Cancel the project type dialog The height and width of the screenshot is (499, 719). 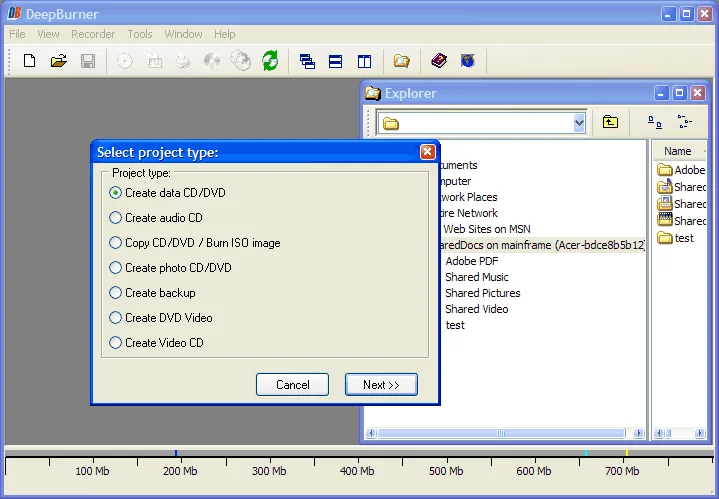(x=293, y=384)
